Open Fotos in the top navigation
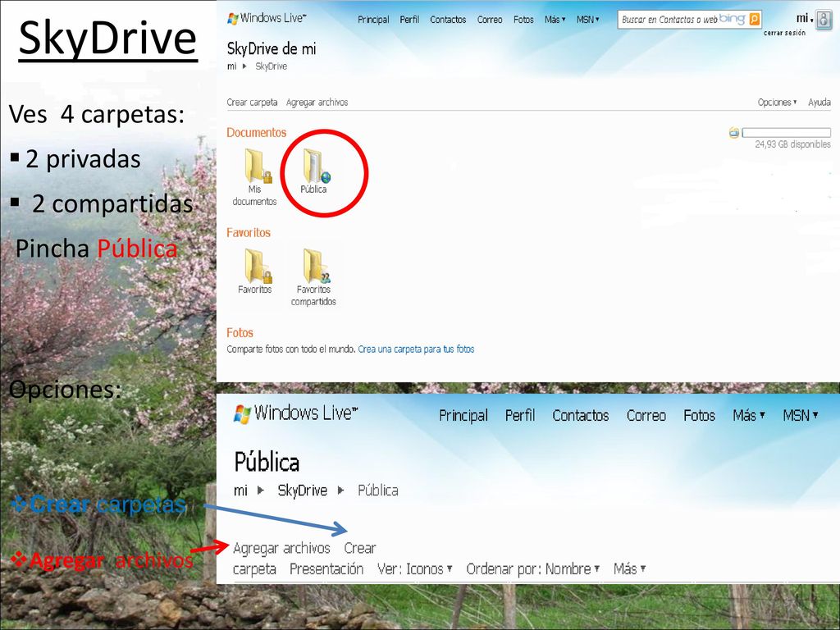The height and width of the screenshot is (630, 840). [x=523, y=20]
